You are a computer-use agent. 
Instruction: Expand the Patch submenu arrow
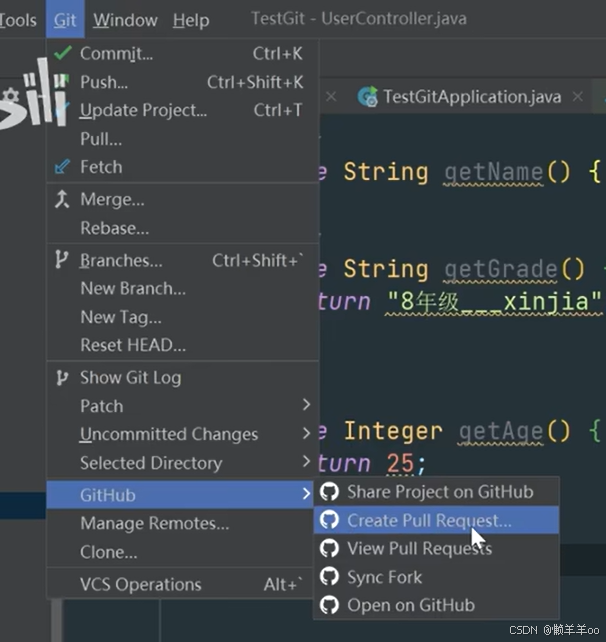[x=306, y=405]
